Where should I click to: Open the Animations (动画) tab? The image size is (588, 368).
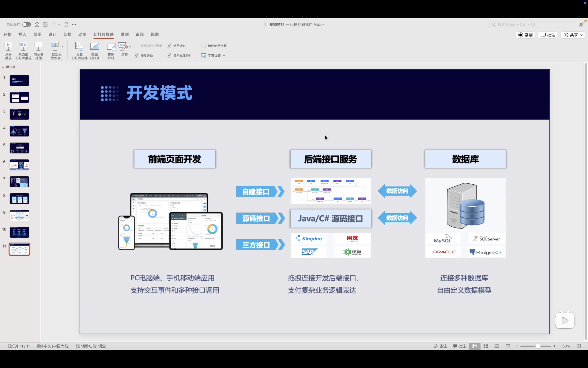coord(82,35)
